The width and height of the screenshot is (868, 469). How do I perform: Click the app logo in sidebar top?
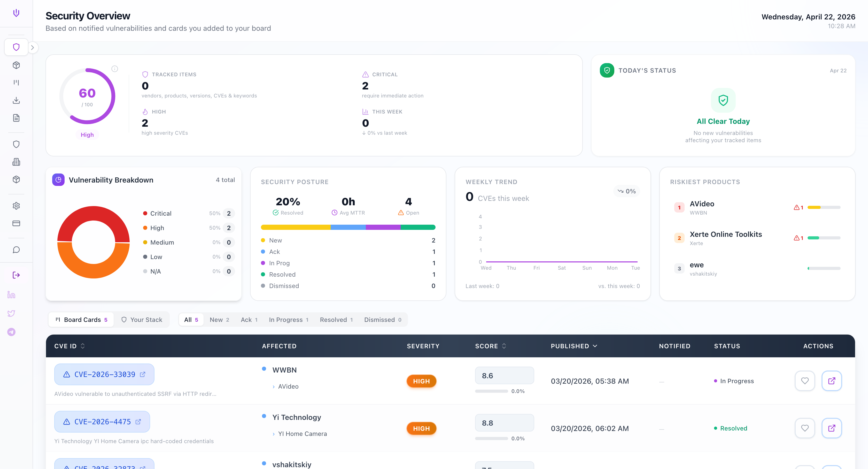click(16, 13)
